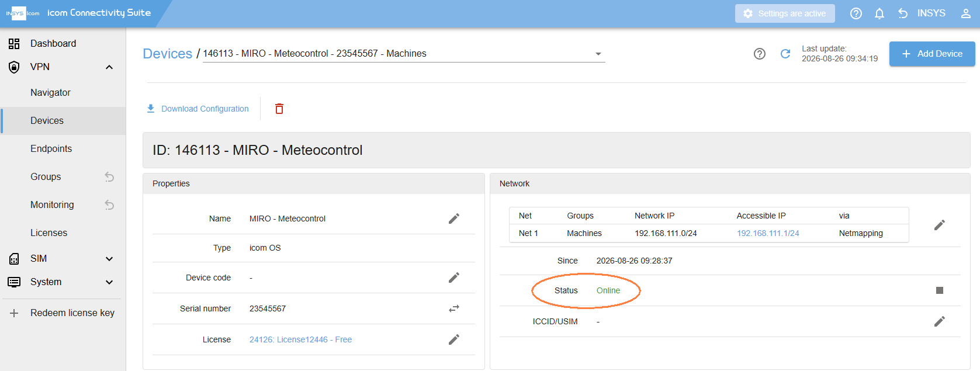Click the SIM card icon
Screen dimensions: 980x371
pos(14,259)
